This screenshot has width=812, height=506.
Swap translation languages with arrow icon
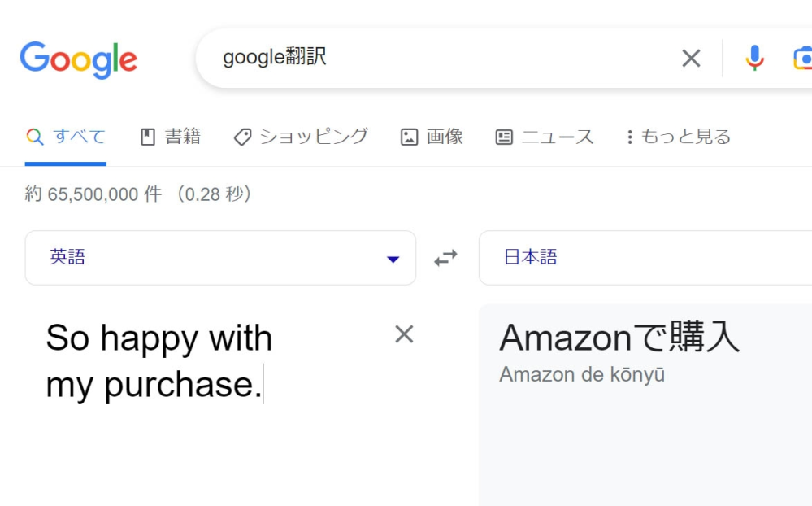[x=446, y=258]
